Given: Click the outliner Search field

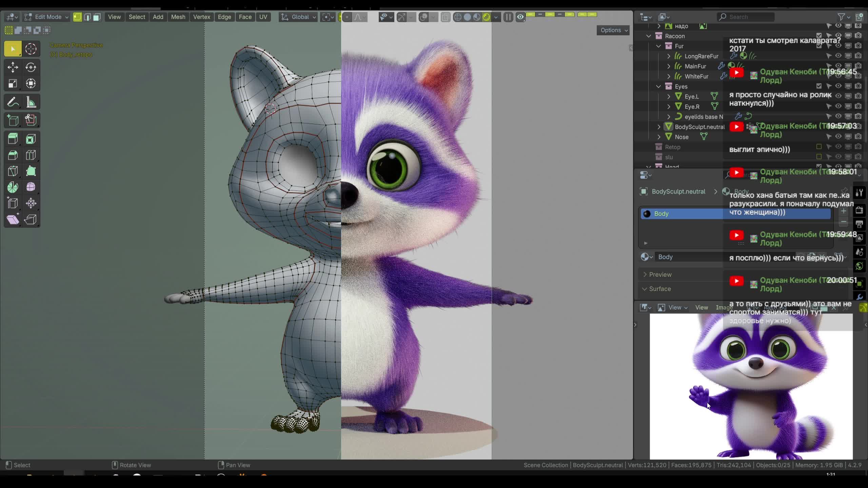Looking at the screenshot, I should tap(746, 17).
